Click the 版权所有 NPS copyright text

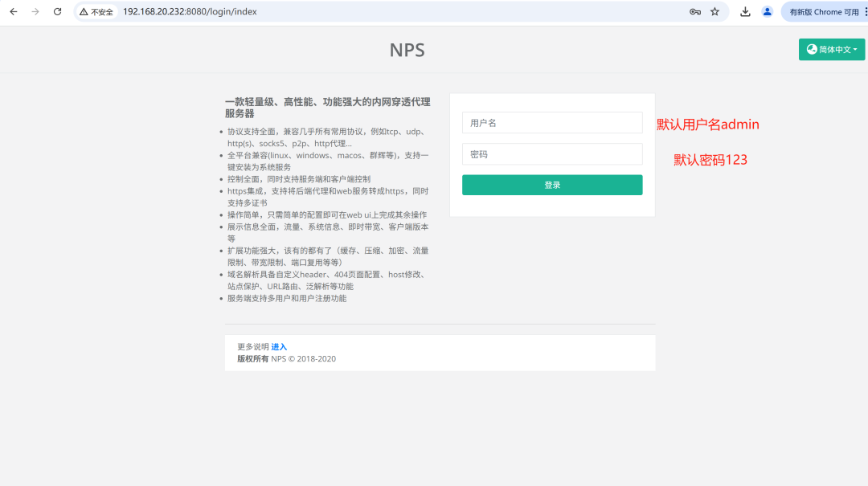tap(286, 359)
